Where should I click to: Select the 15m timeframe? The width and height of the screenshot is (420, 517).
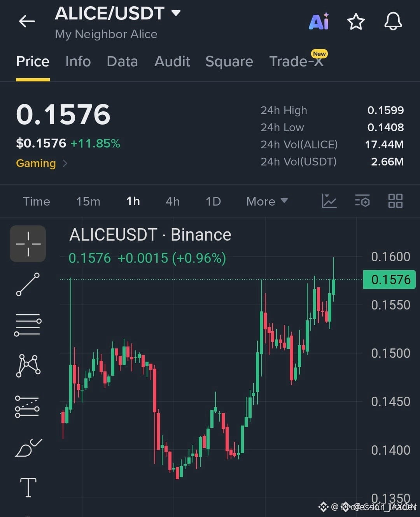88,201
